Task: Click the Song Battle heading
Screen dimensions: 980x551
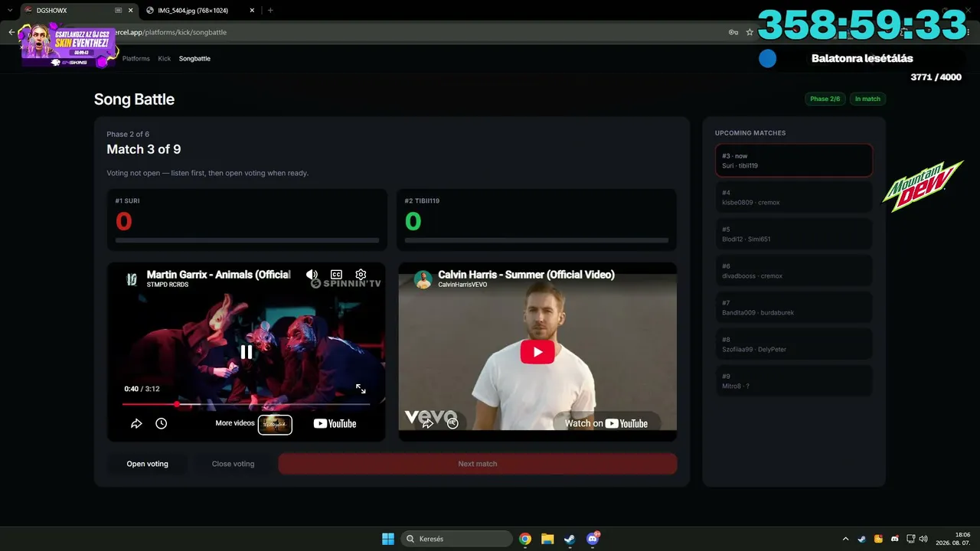Action: click(134, 99)
